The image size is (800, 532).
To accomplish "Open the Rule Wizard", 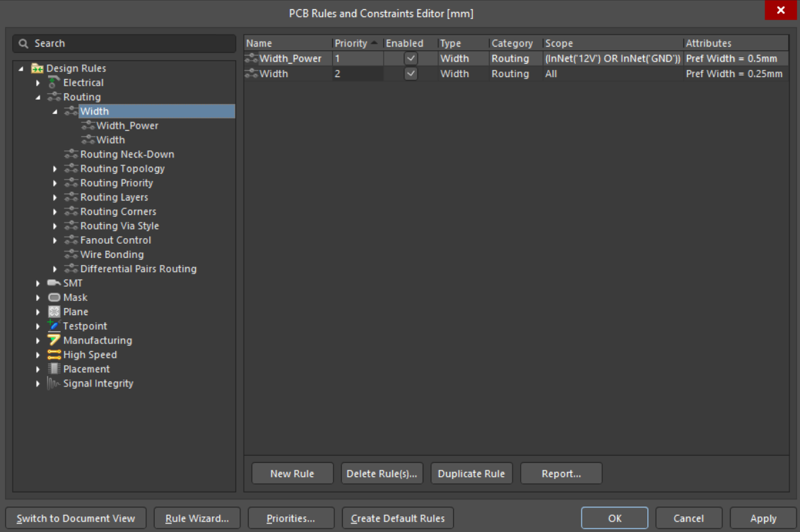I will click(197, 519).
